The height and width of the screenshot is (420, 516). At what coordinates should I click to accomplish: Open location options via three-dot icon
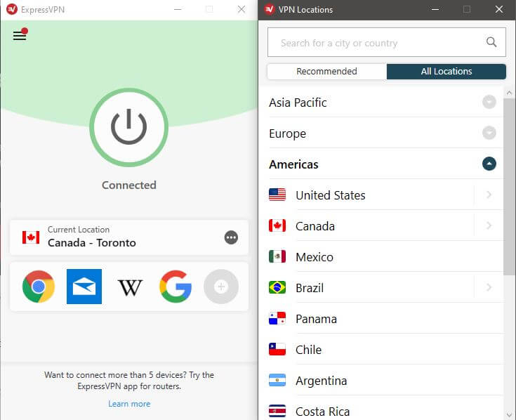231,237
